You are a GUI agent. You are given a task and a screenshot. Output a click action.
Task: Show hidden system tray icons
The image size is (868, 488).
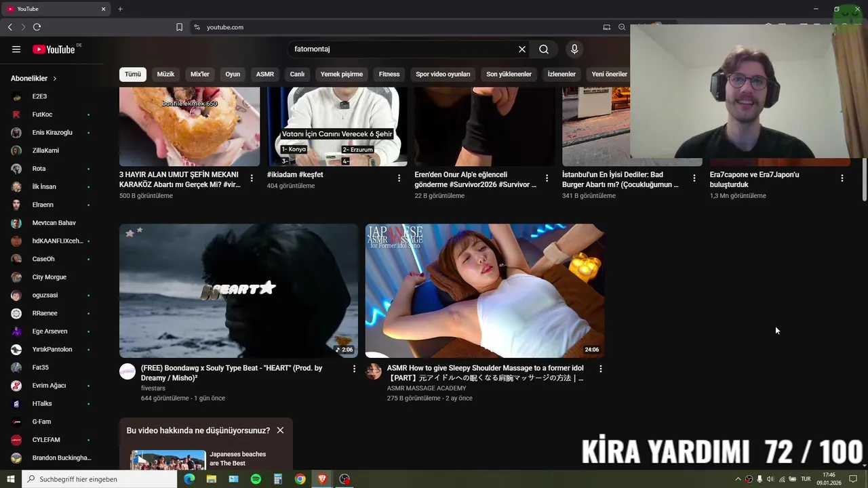coord(738,479)
